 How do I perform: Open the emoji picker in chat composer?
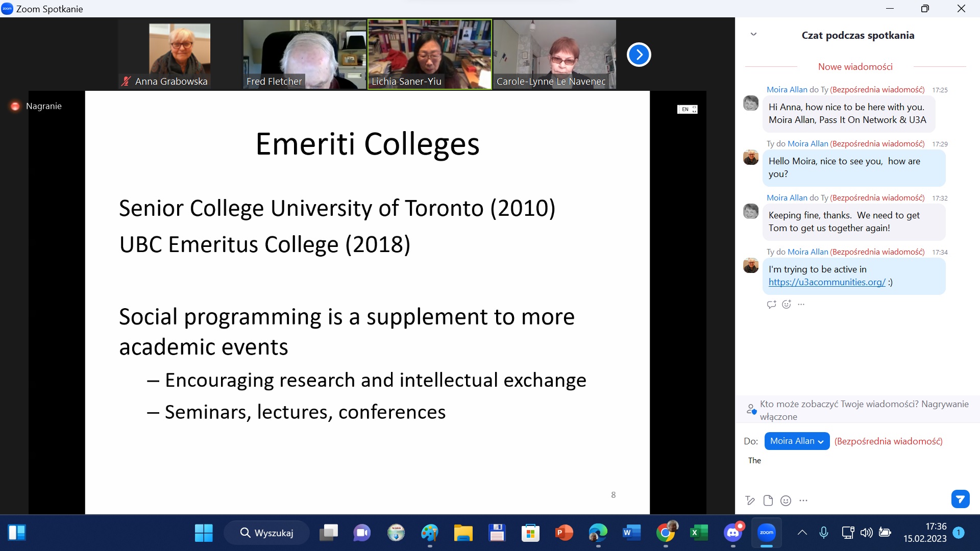click(x=786, y=500)
